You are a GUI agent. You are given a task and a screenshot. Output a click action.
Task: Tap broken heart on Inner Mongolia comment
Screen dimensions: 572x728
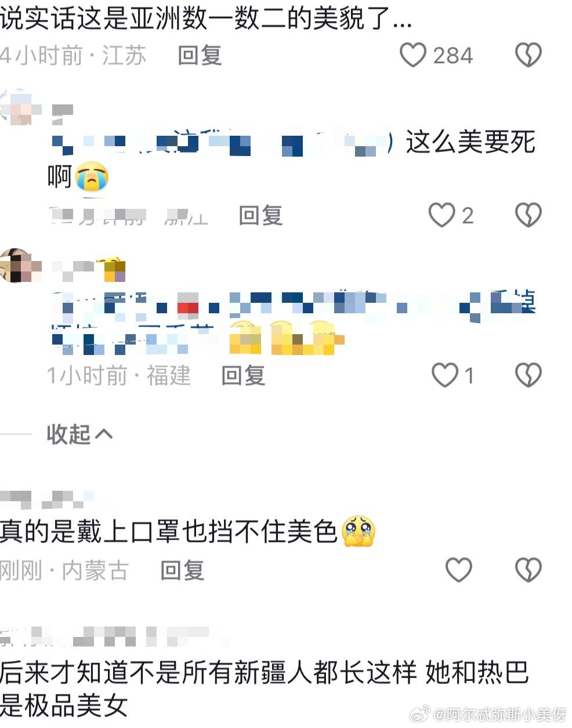click(528, 570)
